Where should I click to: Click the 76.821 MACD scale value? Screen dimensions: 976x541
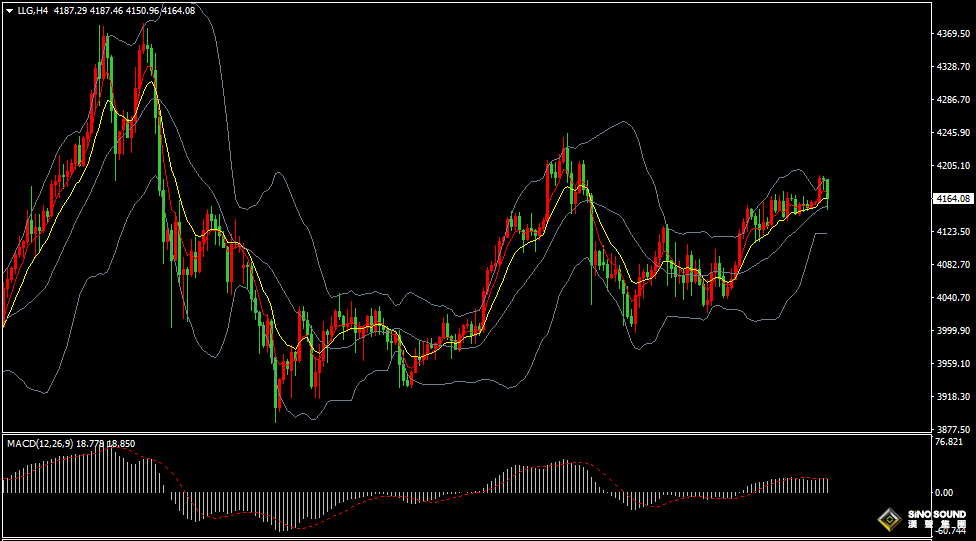[948, 442]
